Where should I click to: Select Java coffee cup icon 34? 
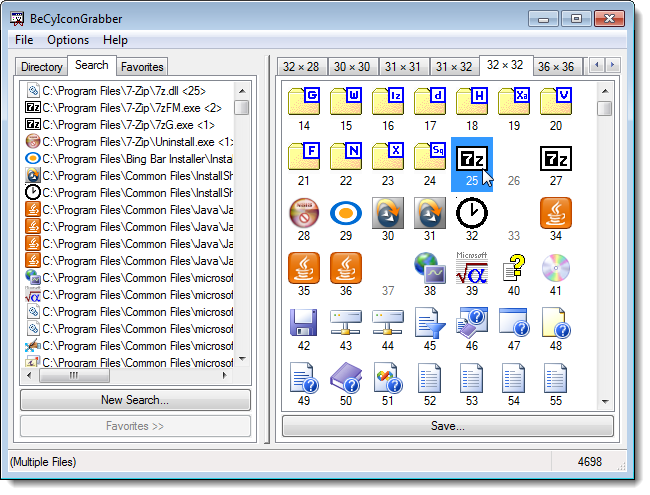556,213
